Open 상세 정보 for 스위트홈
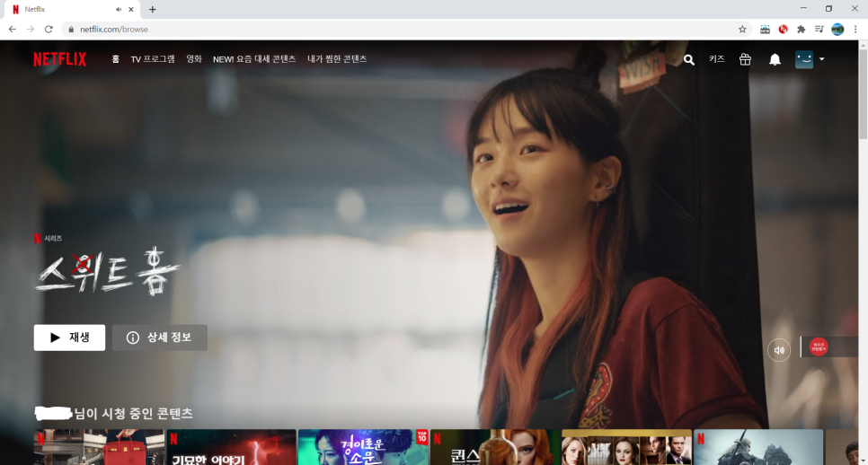Viewport: 868px width, 465px height. 159,338
